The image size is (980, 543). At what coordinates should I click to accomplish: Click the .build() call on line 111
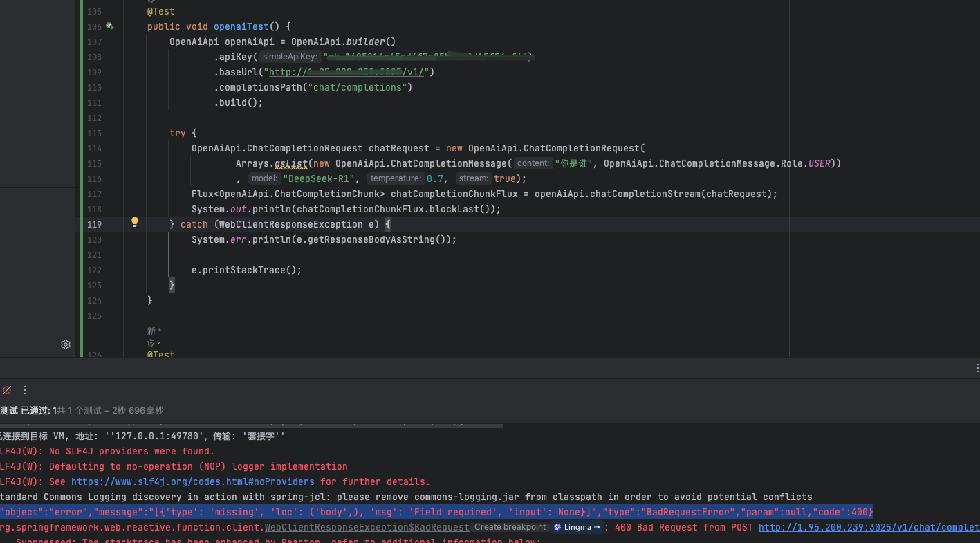coord(239,102)
